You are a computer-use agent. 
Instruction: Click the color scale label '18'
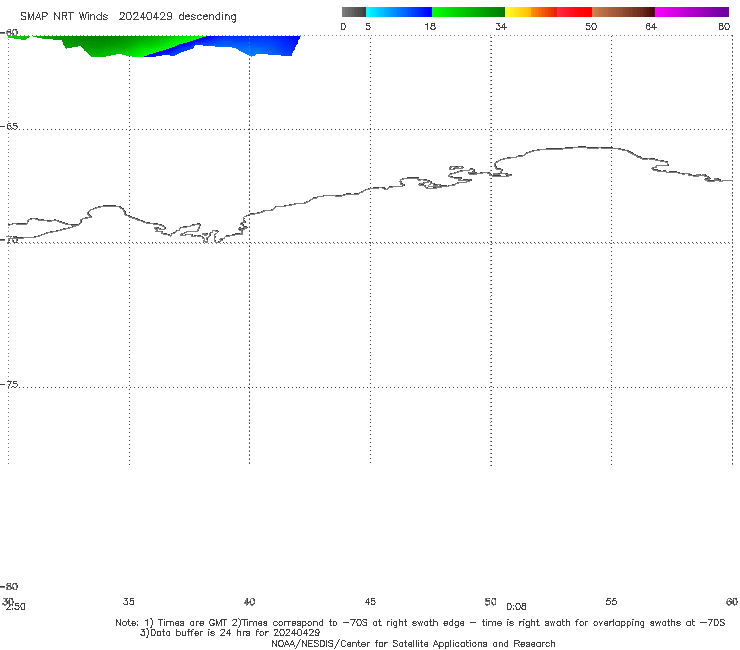click(x=430, y=26)
